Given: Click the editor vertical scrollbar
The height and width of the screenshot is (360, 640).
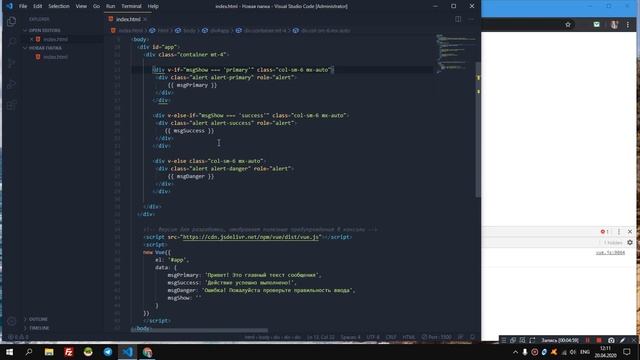Looking at the screenshot, I should coord(478,130).
